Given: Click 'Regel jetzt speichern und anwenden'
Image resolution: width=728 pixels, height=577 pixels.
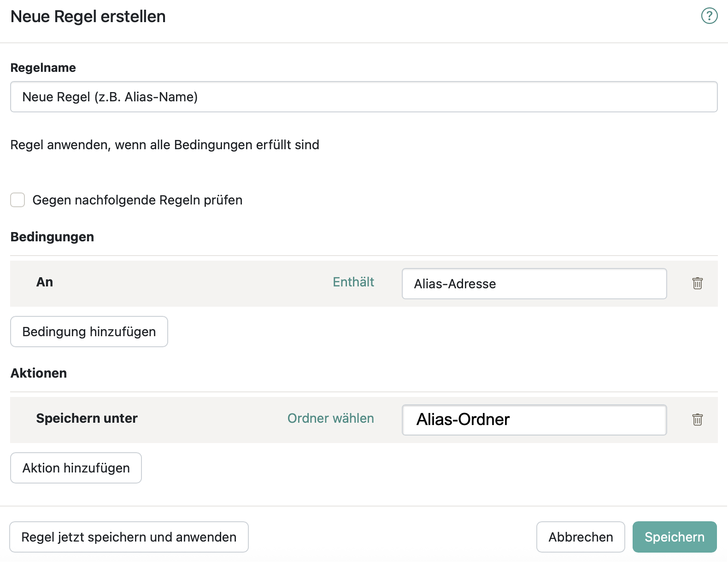Looking at the screenshot, I should [129, 537].
